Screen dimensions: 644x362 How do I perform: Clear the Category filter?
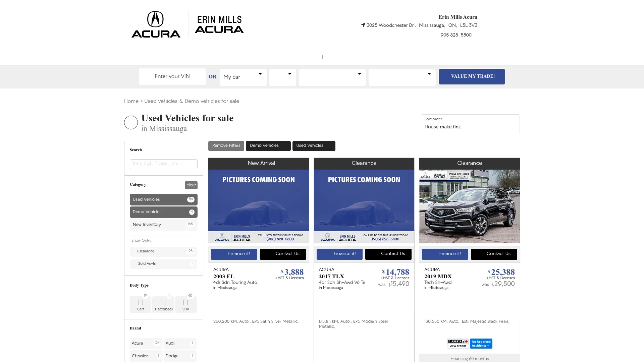[191, 185]
